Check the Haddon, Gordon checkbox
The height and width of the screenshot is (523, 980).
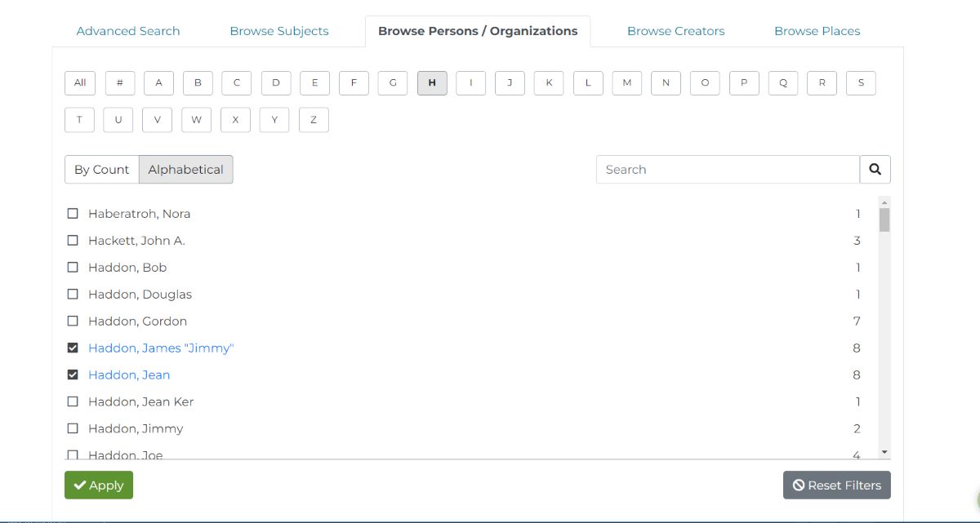click(73, 321)
